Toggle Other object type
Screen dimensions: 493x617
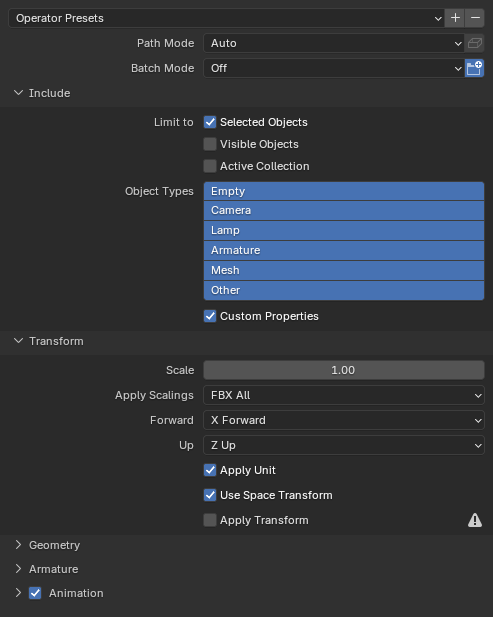[x=343, y=290]
